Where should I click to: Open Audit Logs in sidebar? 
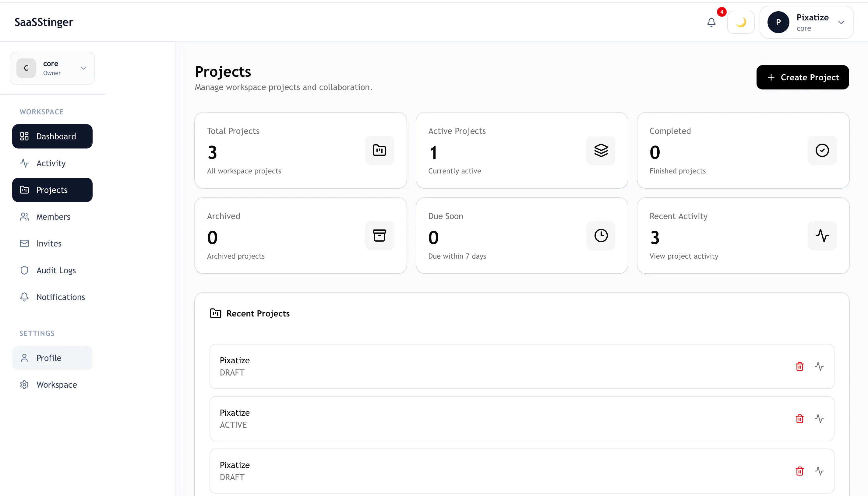pos(52,270)
